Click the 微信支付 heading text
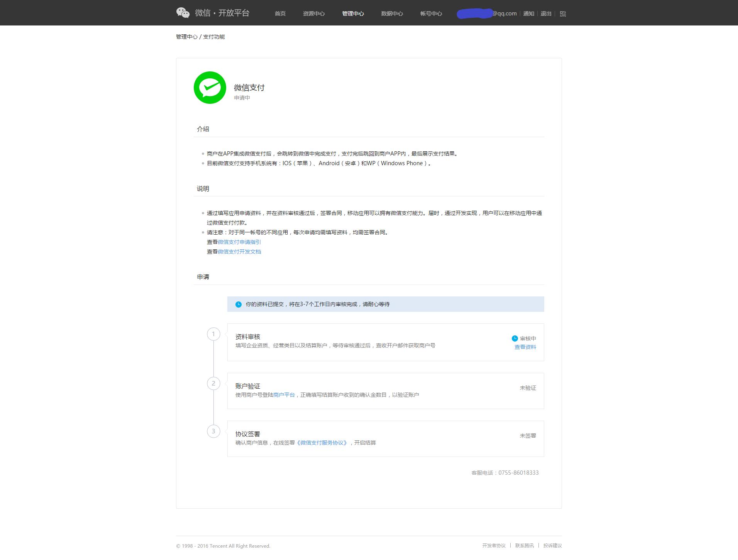The width and height of the screenshot is (738, 560). (x=249, y=88)
